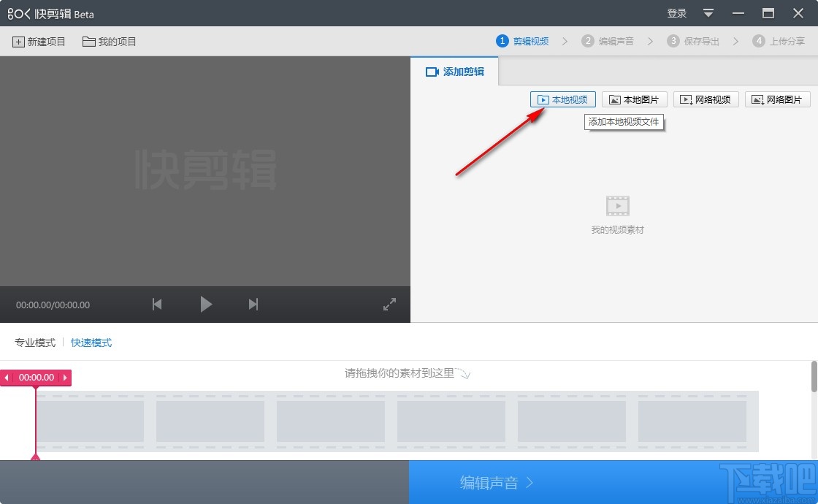The height and width of the screenshot is (504, 818).
Task: Click the 00:00.00 playhead marker
Action: click(x=36, y=377)
